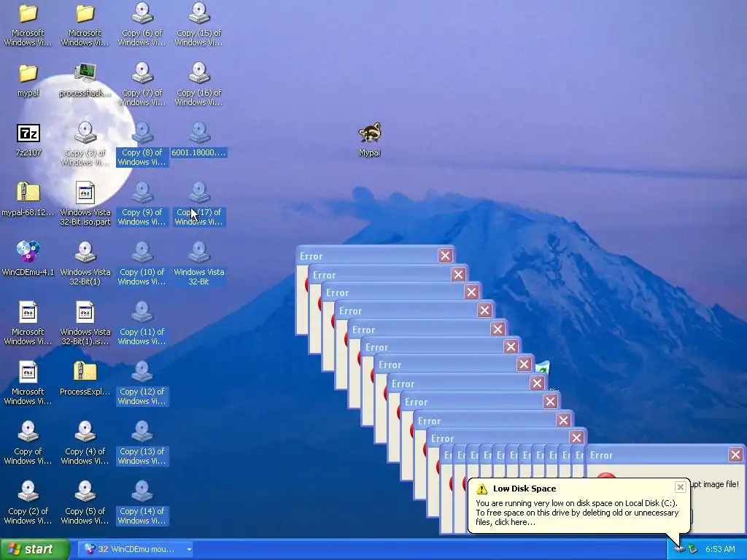Open the Windows start menu
Screen dimensions: 747x560
[35, 549]
